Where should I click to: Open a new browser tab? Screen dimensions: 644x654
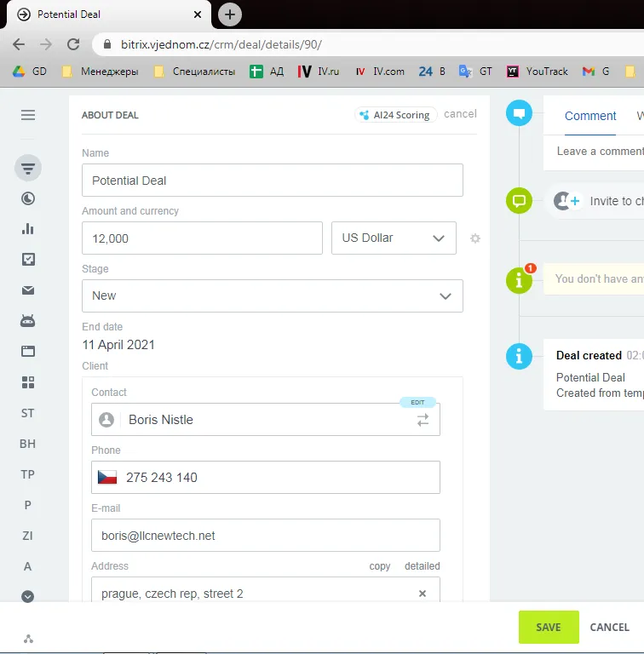[x=230, y=14]
